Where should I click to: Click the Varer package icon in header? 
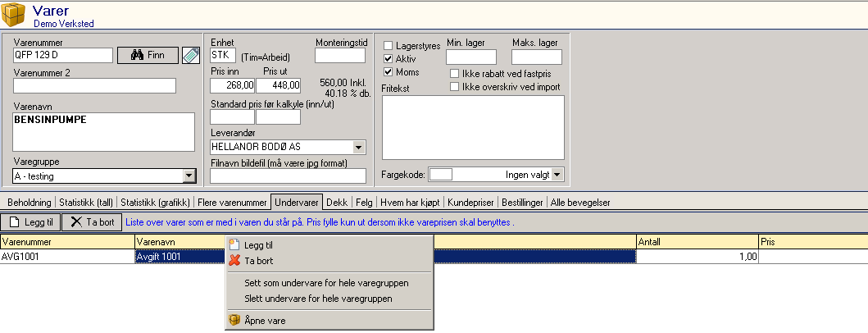coord(13,15)
